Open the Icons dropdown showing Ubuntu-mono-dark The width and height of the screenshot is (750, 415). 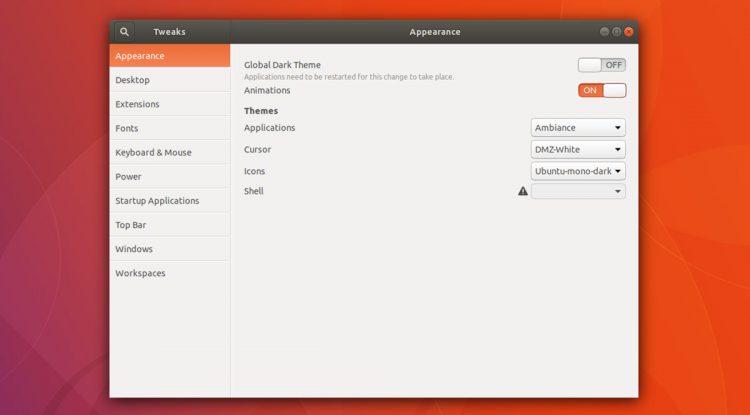(578, 171)
